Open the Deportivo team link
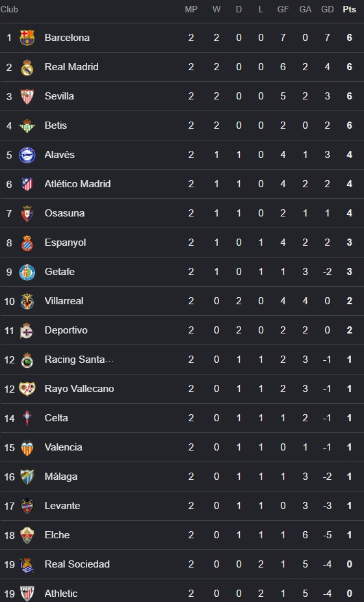This screenshot has width=364, height=602. pyautogui.click(x=66, y=330)
